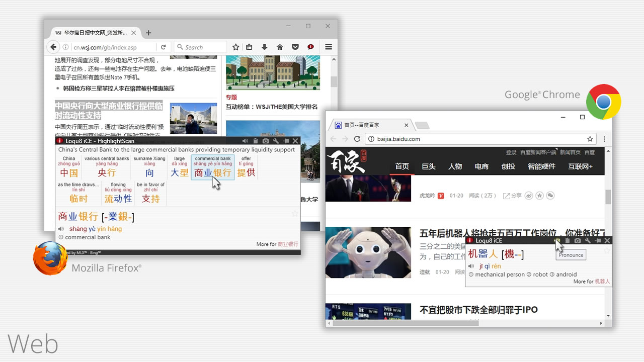The width and height of the screenshot is (644, 362).
Task: Star the 商业银行 entry as favorite
Action: [x=295, y=213]
